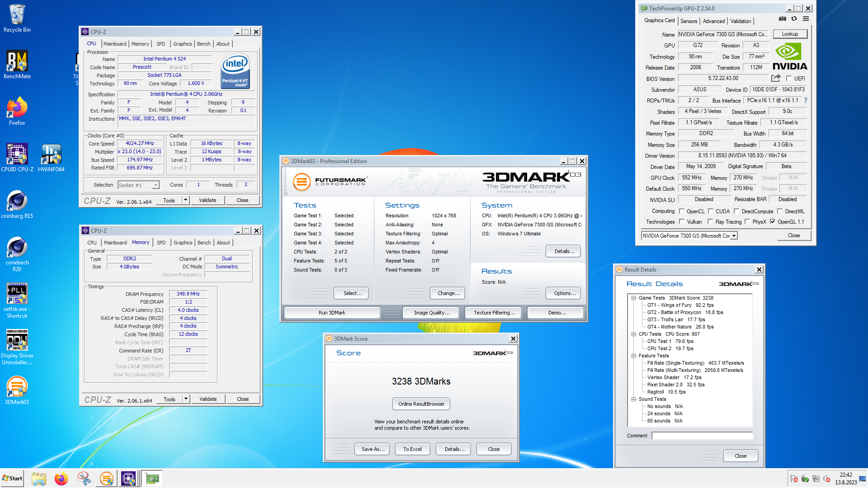Click the Comment field in Result Details
This screenshot has width=868, height=488.
[702, 436]
